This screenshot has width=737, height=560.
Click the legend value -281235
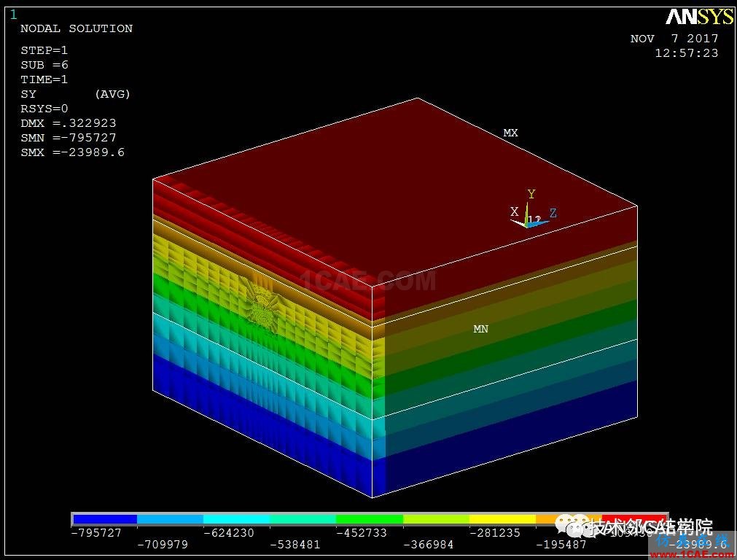click(495, 533)
